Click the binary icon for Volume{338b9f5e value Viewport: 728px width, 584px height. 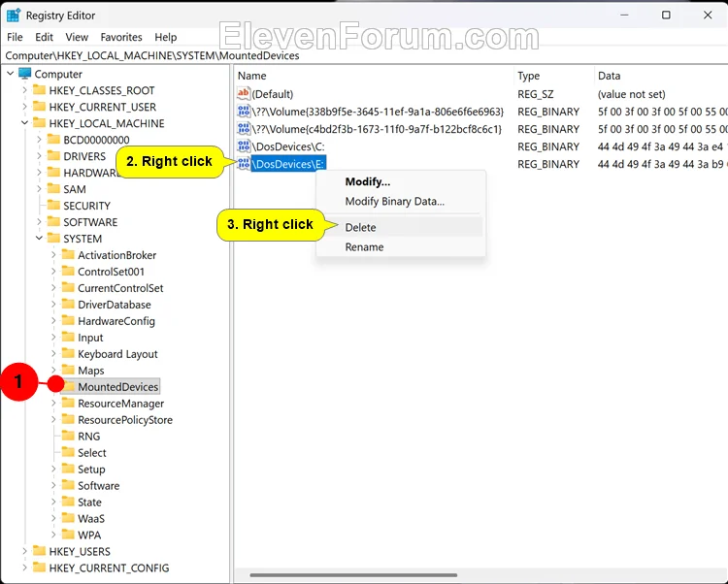[x=244, y=112]
